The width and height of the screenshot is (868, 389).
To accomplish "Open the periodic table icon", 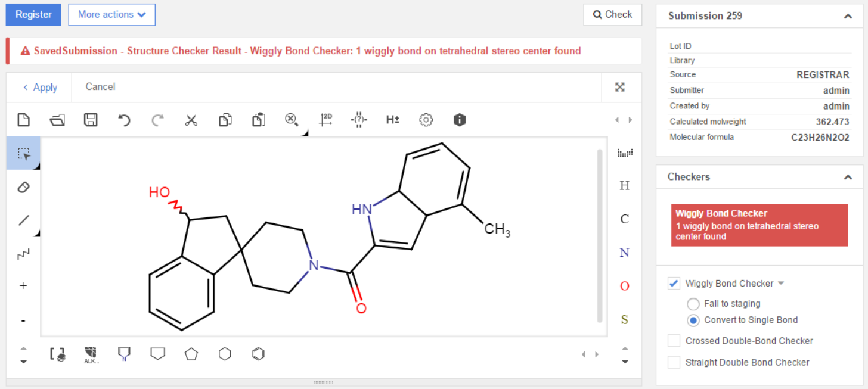I will [625, 153].
